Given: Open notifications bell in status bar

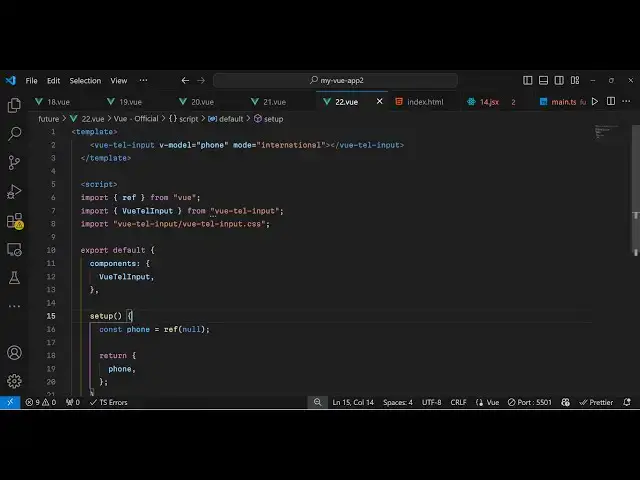Looking at the screenshot, I should point(627,402).
